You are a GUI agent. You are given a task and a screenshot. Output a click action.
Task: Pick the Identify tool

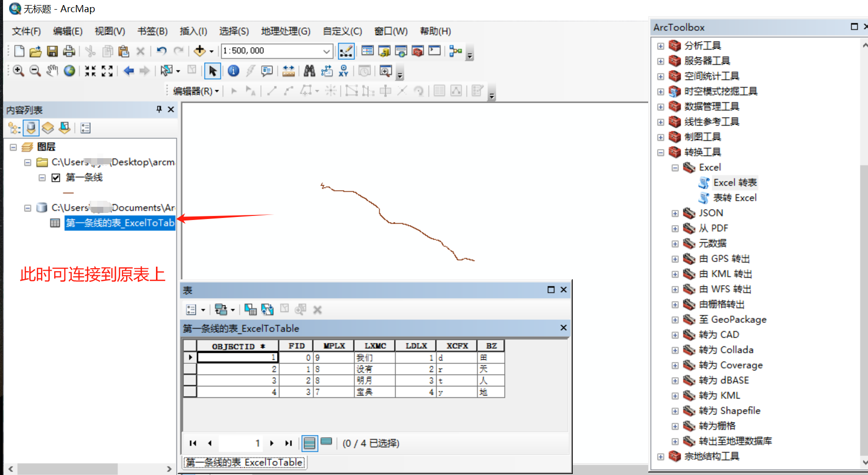click(233, 71)
